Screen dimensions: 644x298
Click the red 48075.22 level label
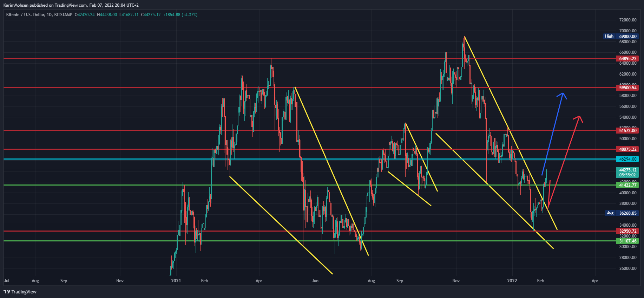pos(627,149)
